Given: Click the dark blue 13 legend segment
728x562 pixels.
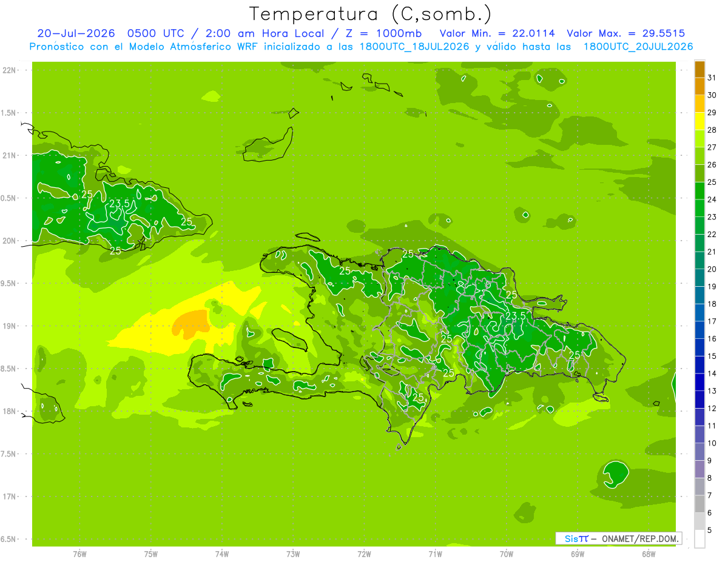Looking at the screenshot, I should click(x=699, y=383).
